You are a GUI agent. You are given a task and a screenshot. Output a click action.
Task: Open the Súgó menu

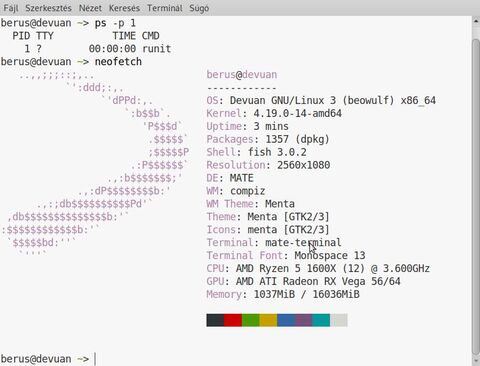pyautogui.click(x=199, y=8)
